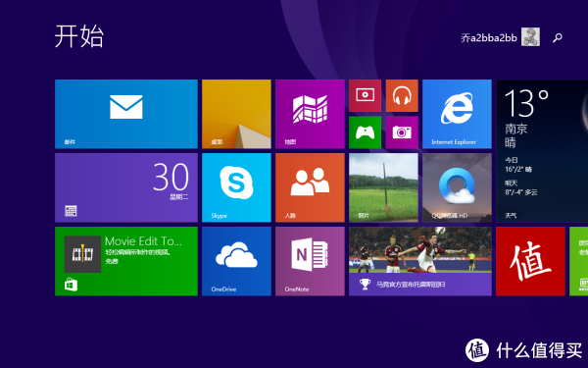Screen dimensions: 588x368
Task: Open the Mail tile
Action: tap(126, 114)
